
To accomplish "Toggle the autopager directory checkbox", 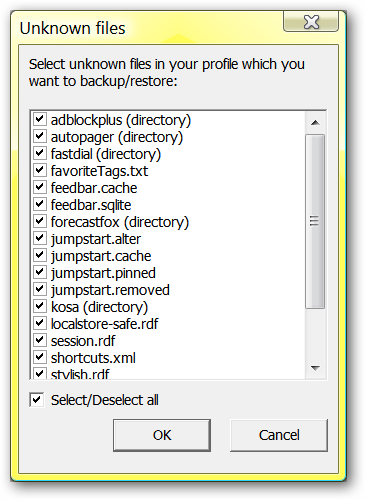I will click(x=40, y=136).
